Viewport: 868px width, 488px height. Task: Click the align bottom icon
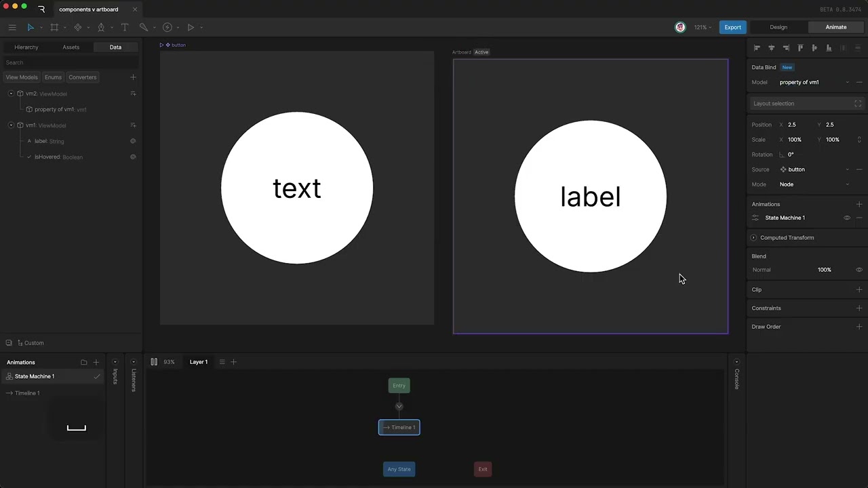[829, 47]
